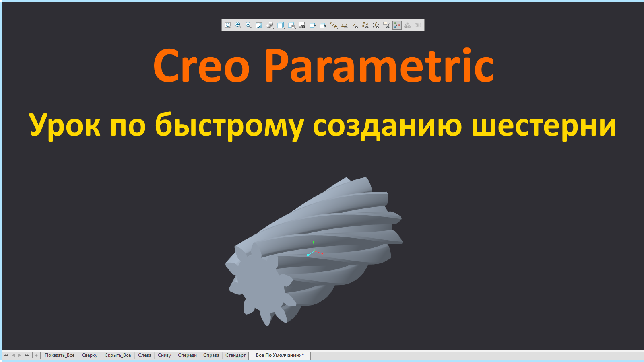Toggle annotation display eye icon
Viewport: 644px width, 362px height.
click(x=386, y=25)
